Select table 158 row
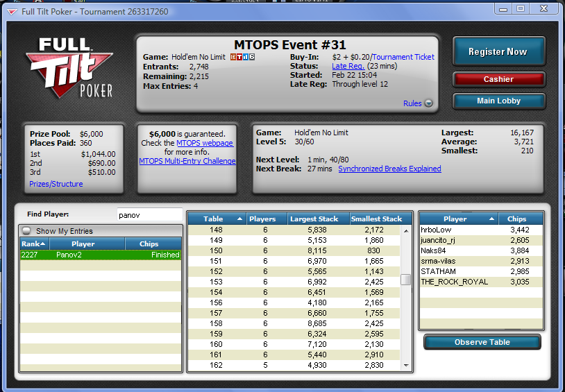This screenshot has width=565, height=392. (294, 324)
